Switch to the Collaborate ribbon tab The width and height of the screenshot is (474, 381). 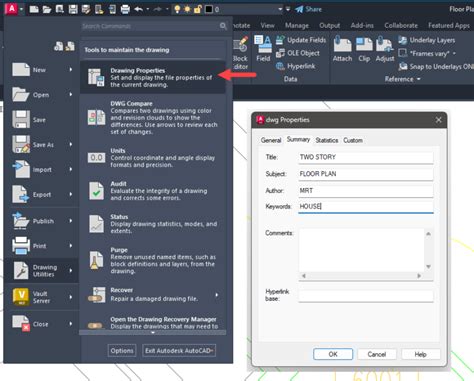pos(401,25)
